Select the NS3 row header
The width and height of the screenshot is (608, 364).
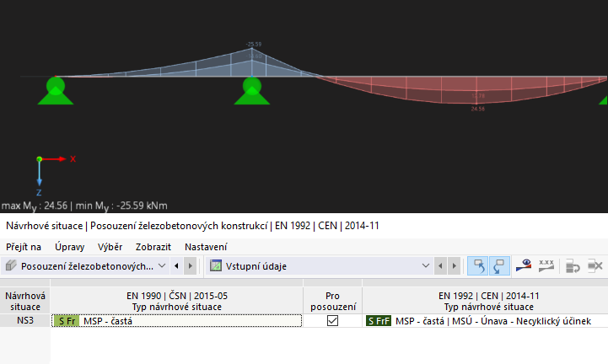click(x=25, y=320)
